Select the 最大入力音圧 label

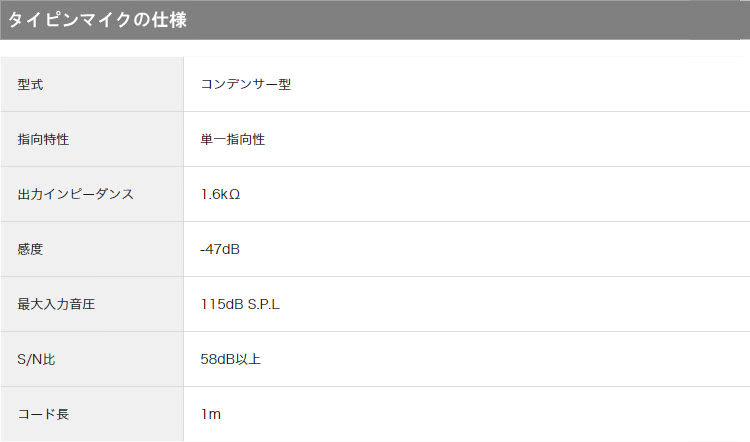[56, 304]
